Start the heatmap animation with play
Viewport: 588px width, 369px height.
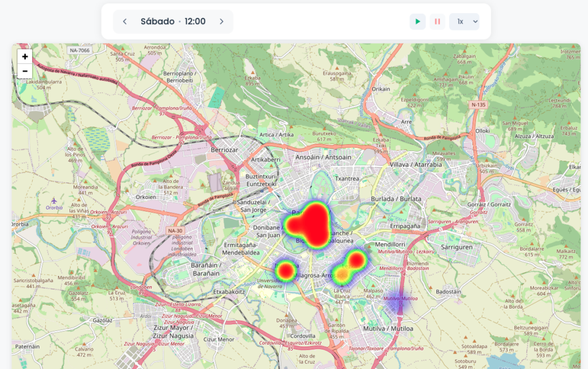click(417, 22)
